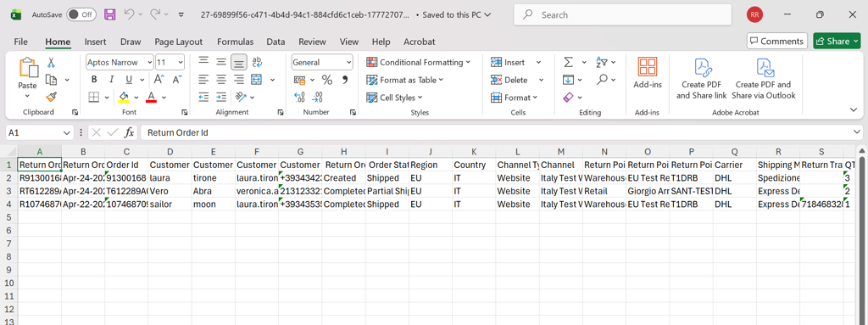The image size is (868, 325).
Task: Toggle Wrap Text icon
Action: coord(257,62)
